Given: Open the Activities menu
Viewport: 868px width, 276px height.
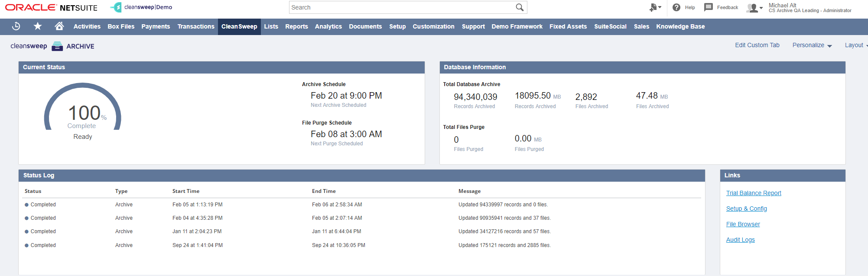Looking at the screenshot, I should point(87,26).
